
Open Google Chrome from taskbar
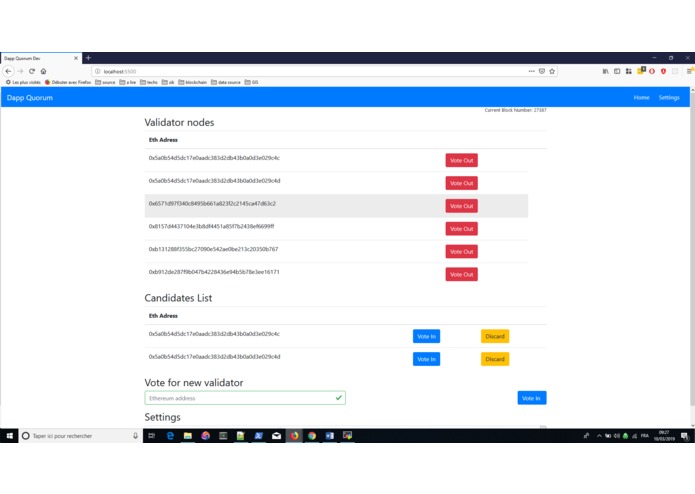pos(312,436)
